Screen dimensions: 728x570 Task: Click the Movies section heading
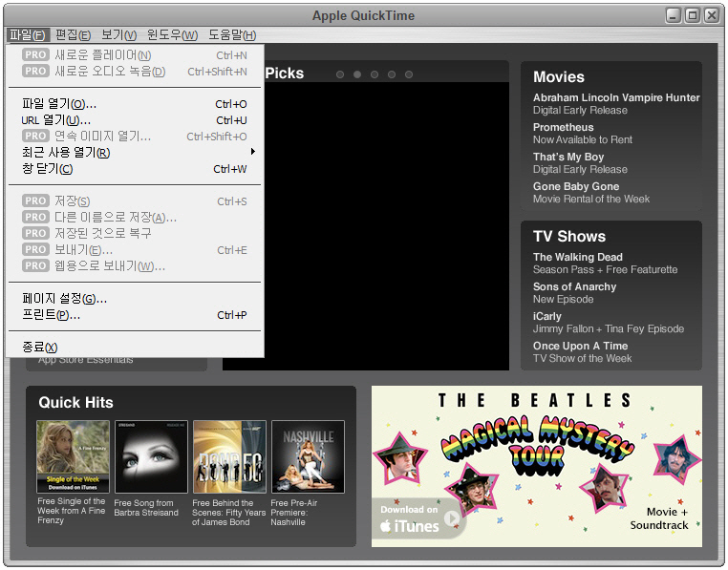pyautogui.click(x=559, y=77)
